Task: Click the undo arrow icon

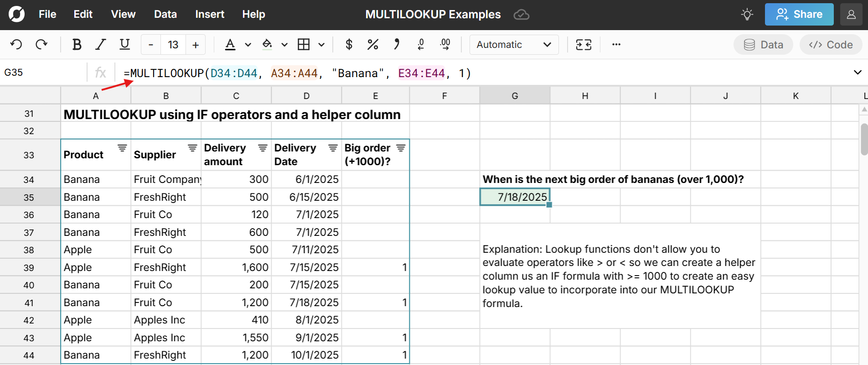Action: click(x=16, y=45)
